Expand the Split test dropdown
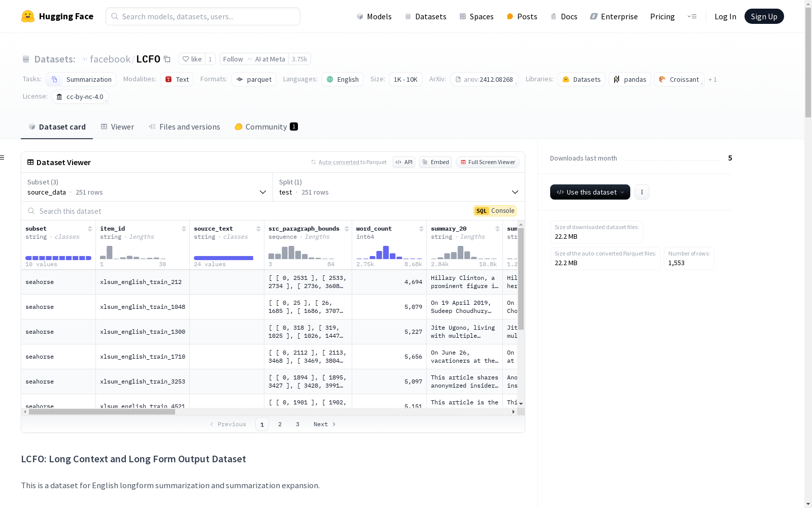Image resolution: width=812 pixels, height=508 pixels. pyautogui.click(x=399, y=187)
